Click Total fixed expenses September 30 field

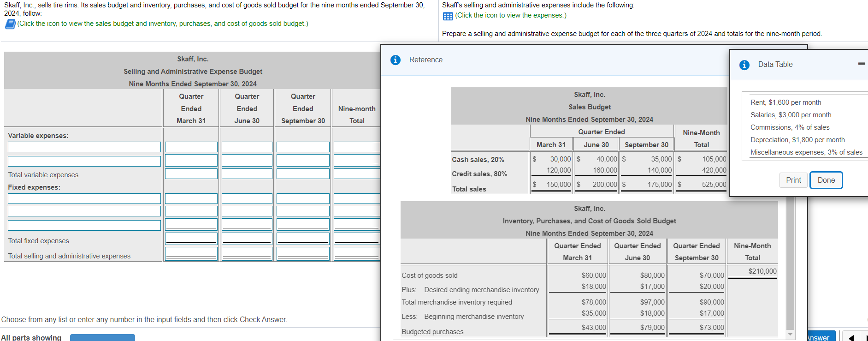click(x=303, y=239)
